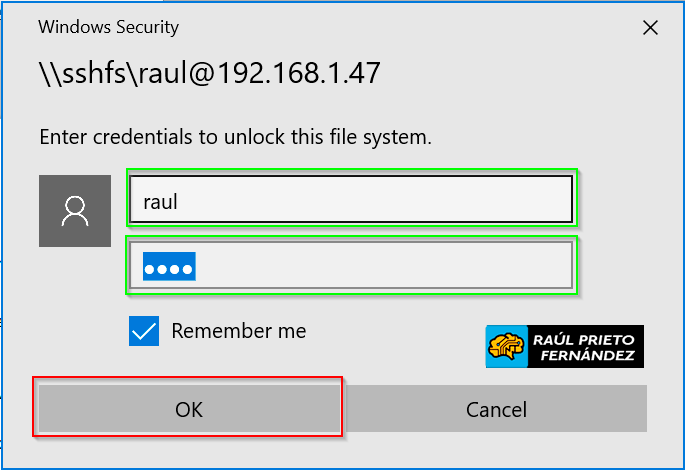The width and height of the screenshot is (685, 470).
Task: Click the Enter credentials instruction text
Action: point(235,136)
